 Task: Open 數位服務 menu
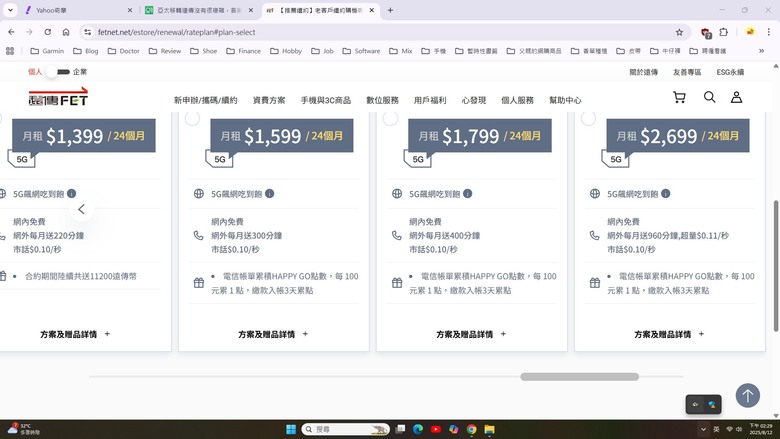pyautogui.click(x=383, y=100)
